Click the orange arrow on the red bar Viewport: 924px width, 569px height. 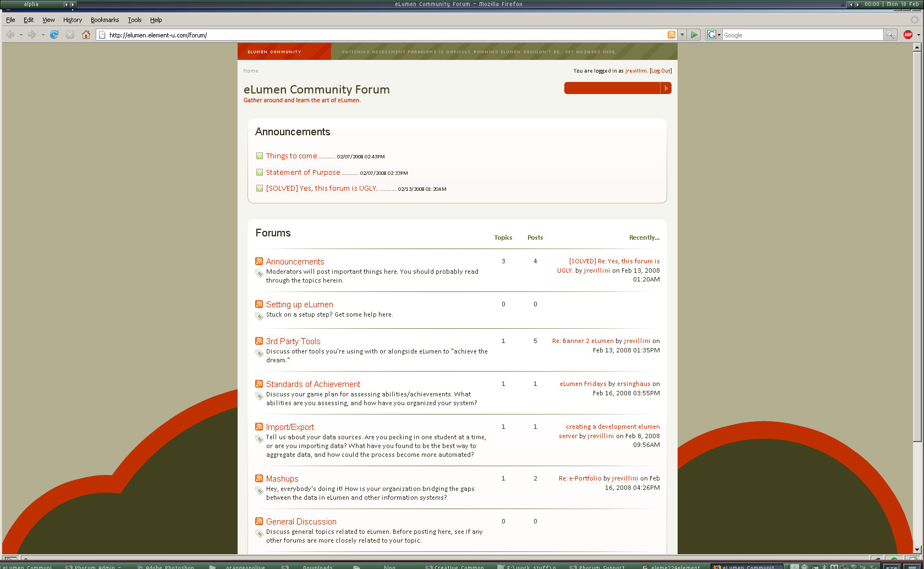tap(665, 88)
